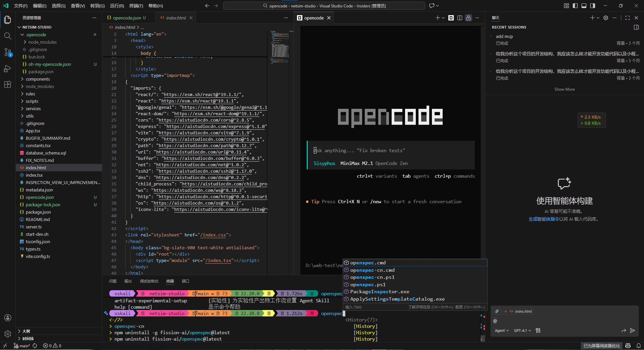
Task: Split the opencode editor right
Action: pos(460,18)
